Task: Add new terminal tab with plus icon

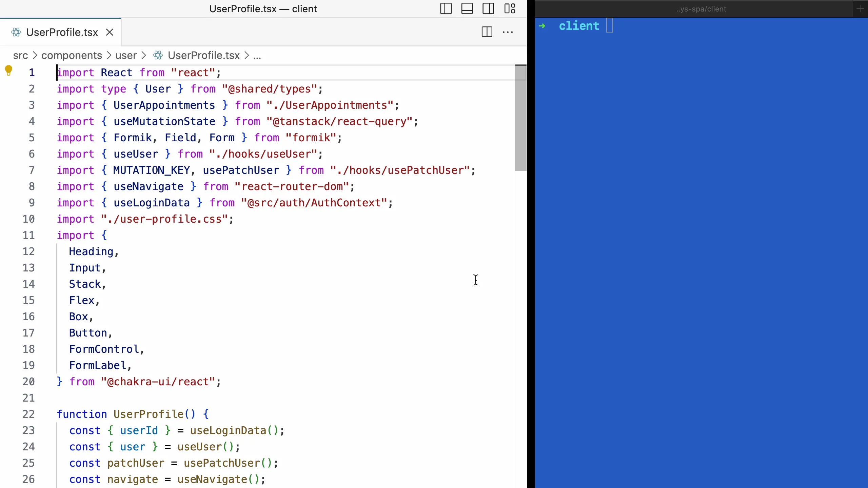Action: click(860, 9)
